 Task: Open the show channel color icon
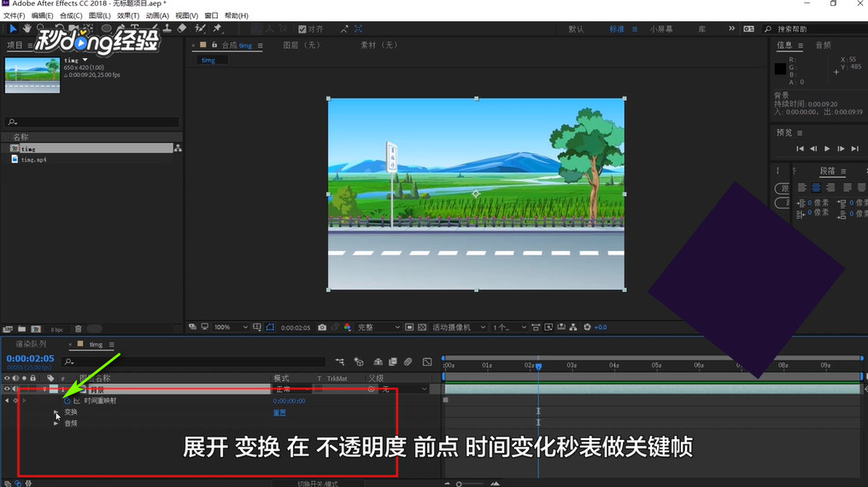(x=347, y=327)
